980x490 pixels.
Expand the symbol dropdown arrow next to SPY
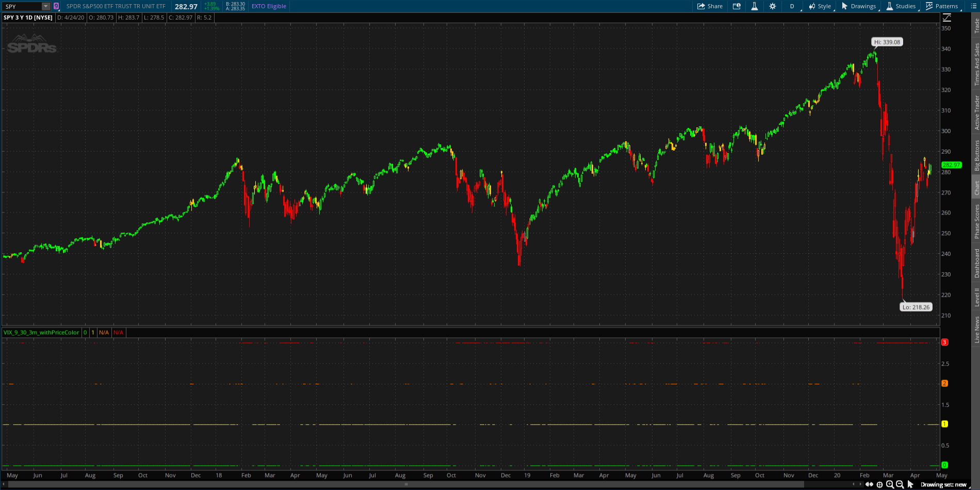(x=46, y=6)
